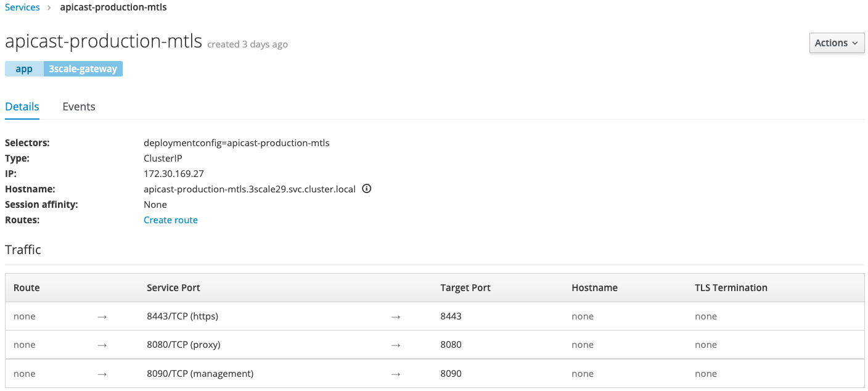Click the Create route link

pyautogui.click(x=171, y=220)
